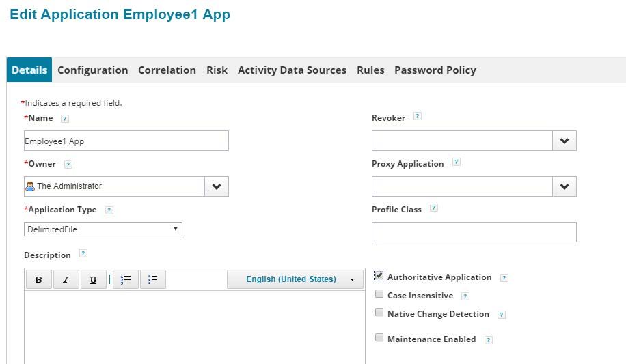Click the Profile Class text field

474,232
